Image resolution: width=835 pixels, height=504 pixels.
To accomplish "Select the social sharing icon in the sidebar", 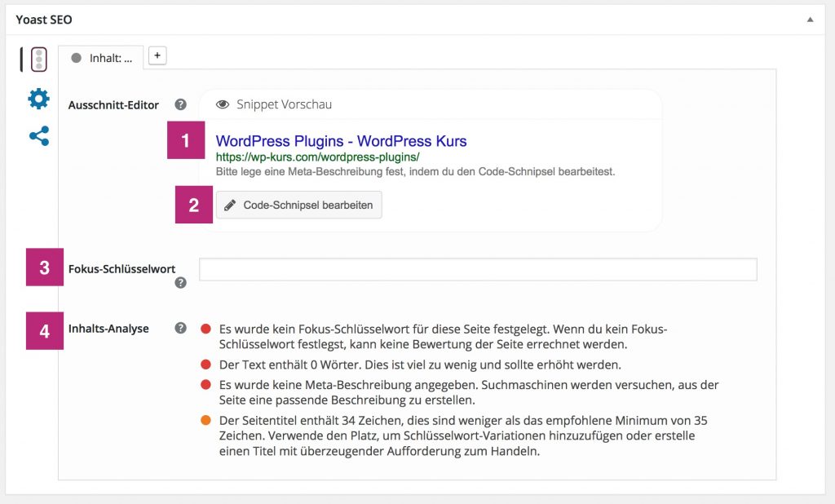I will coord(38,135).
